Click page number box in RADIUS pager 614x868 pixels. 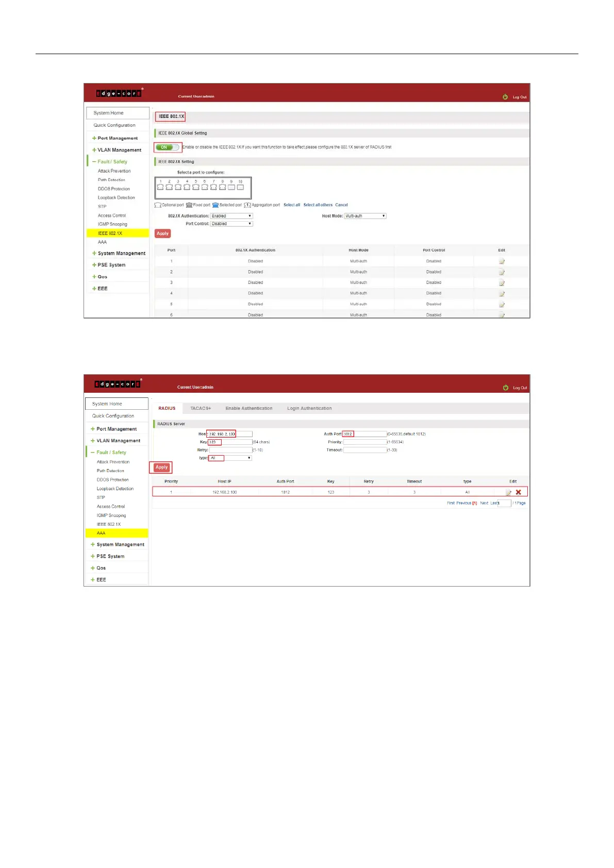point(504,503)
